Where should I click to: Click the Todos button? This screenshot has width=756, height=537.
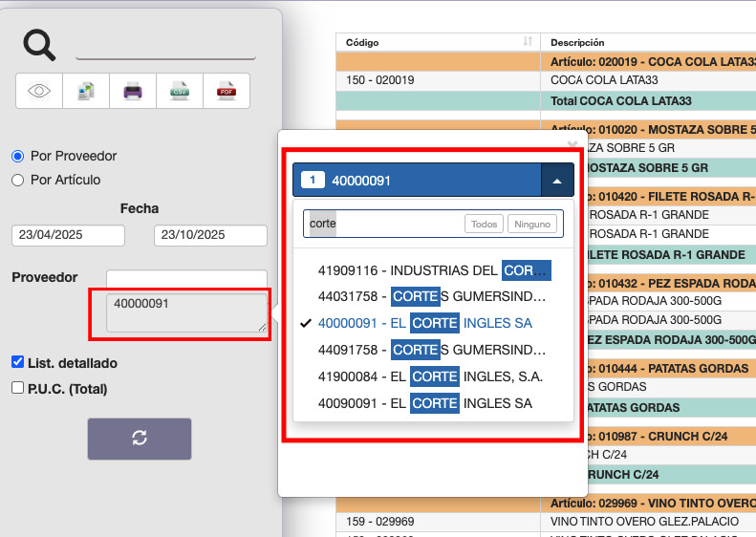pos(485,224)
